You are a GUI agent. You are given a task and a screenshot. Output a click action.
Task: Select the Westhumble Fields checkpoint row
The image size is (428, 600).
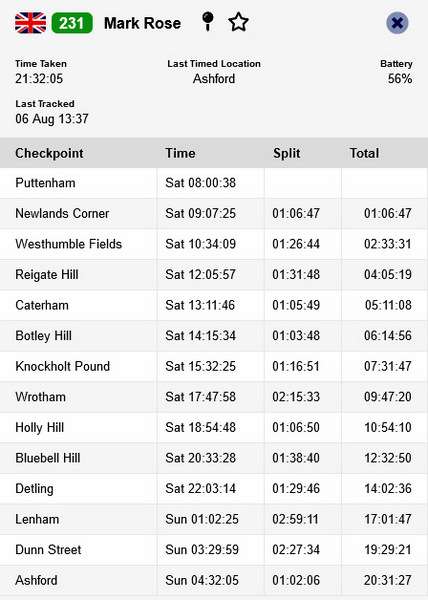click(214, 244)
